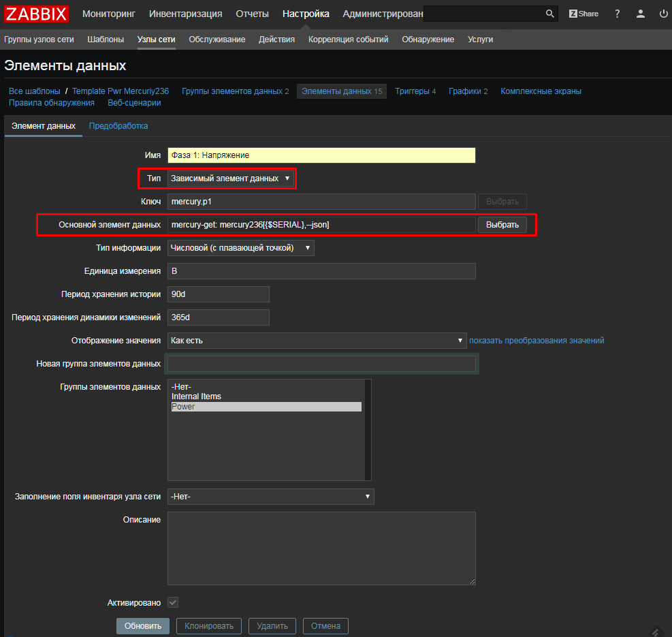Toggle the Активировано checkbox
The image size is (672, 637).
click(x=173, y=602)
